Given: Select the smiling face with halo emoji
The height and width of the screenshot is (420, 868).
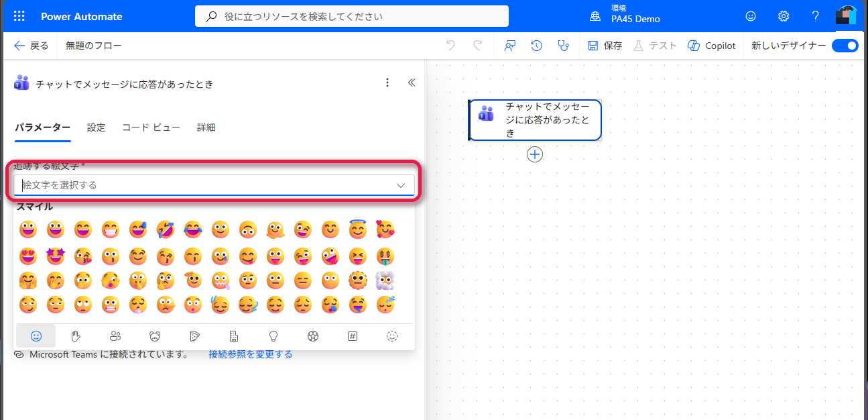Looking at the screenshot, I should click(x=358, y=229).
